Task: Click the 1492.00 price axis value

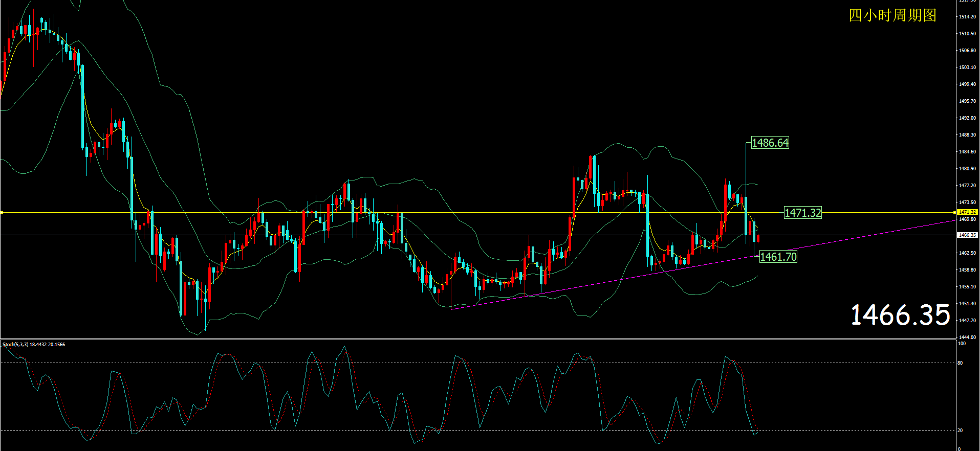Action: point(967,118)
